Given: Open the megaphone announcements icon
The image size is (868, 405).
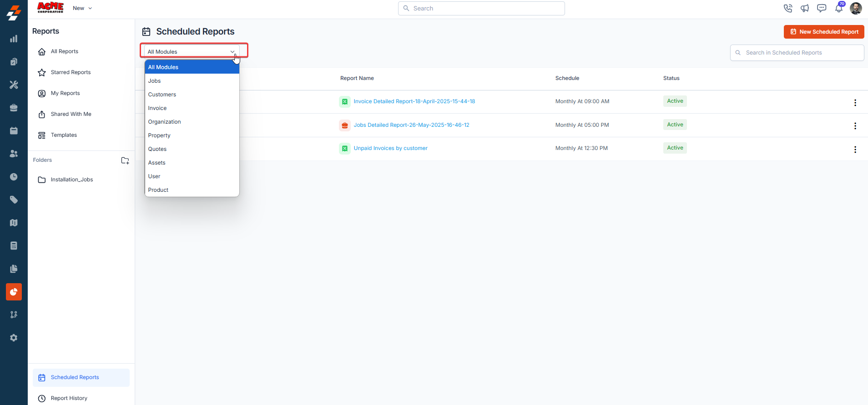Looking at the screenshot, I should pos(805,8).
